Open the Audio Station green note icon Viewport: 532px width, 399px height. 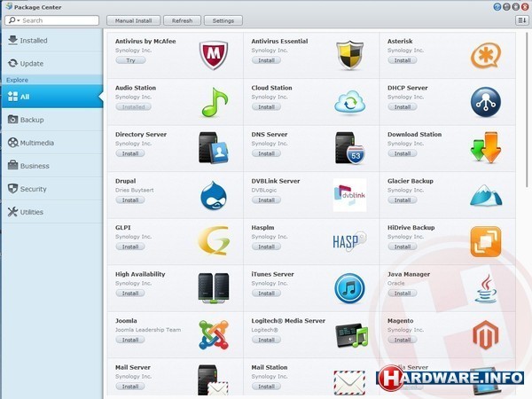coord(215,102)
